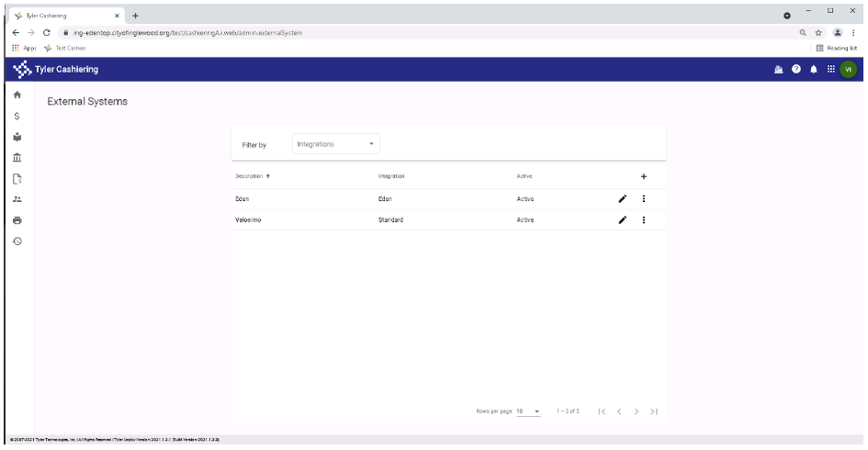Open more options for Velosimo row
868x450 pixels.
(643, 219)
